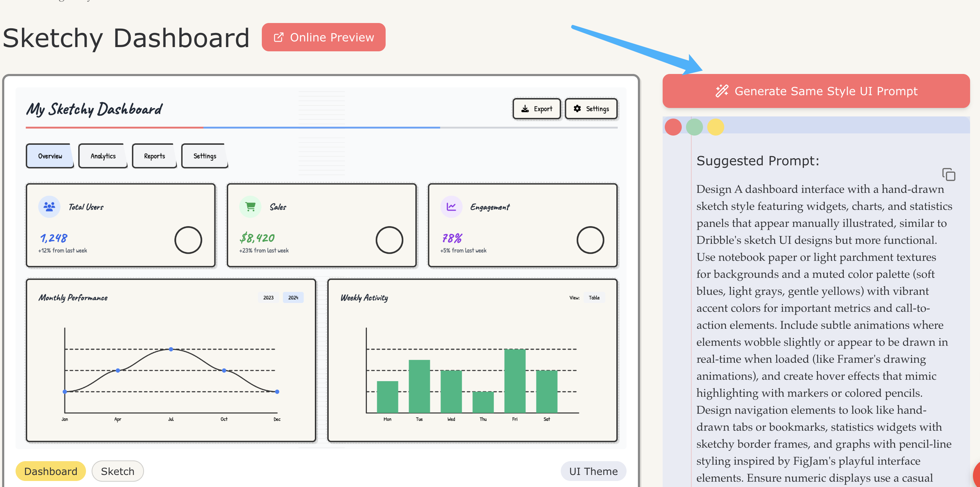Screen dimensions: 980x487
Task: Select the Reports tab
Action: point(155,156)
